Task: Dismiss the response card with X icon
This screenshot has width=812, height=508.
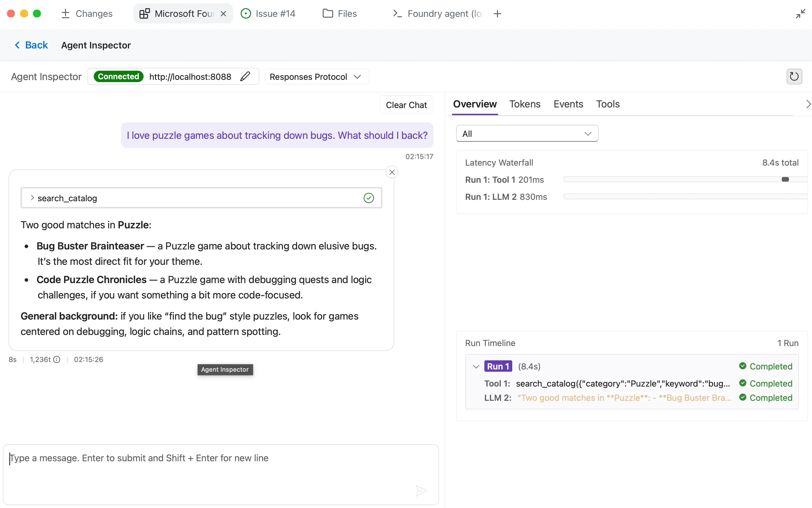Action: (x=391, y=172)
